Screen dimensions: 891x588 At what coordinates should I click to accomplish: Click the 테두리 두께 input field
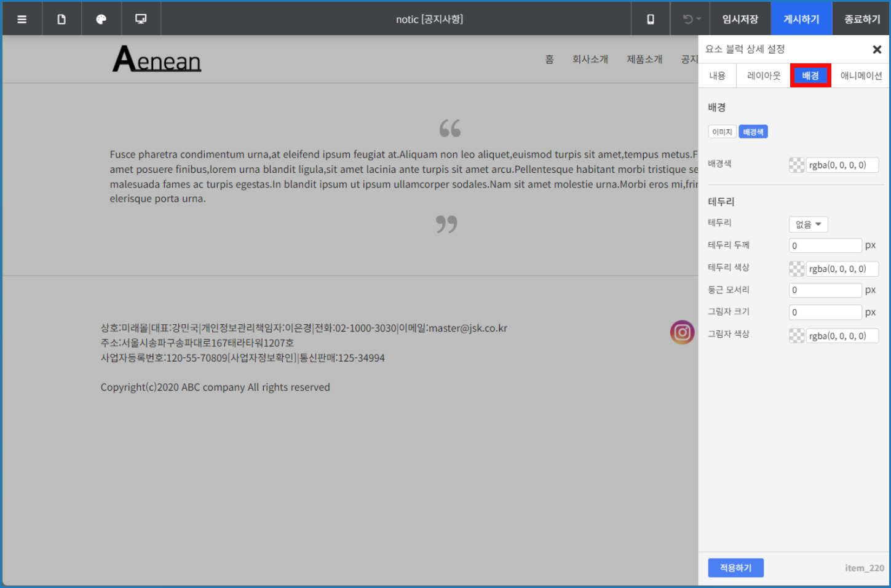click(x=825, y=245)
